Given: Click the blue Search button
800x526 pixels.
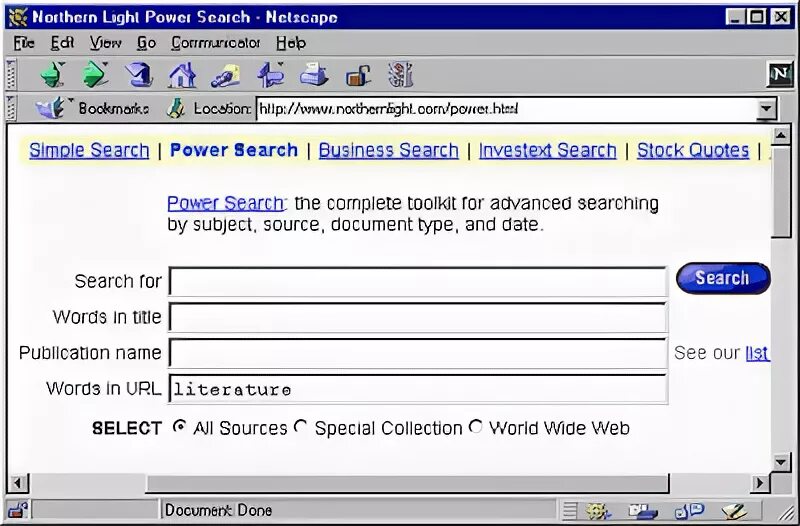Looking at the screenshot, I should click(x=723, y=278).
